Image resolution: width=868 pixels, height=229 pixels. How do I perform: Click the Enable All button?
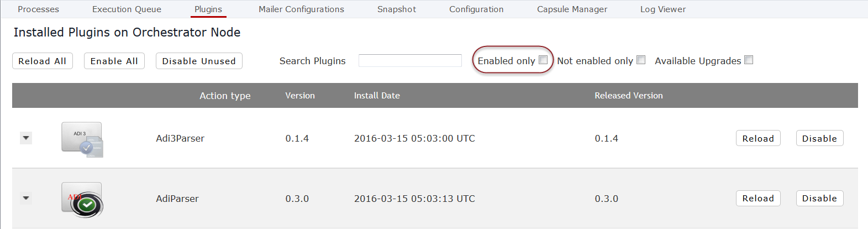click(114, 61)
